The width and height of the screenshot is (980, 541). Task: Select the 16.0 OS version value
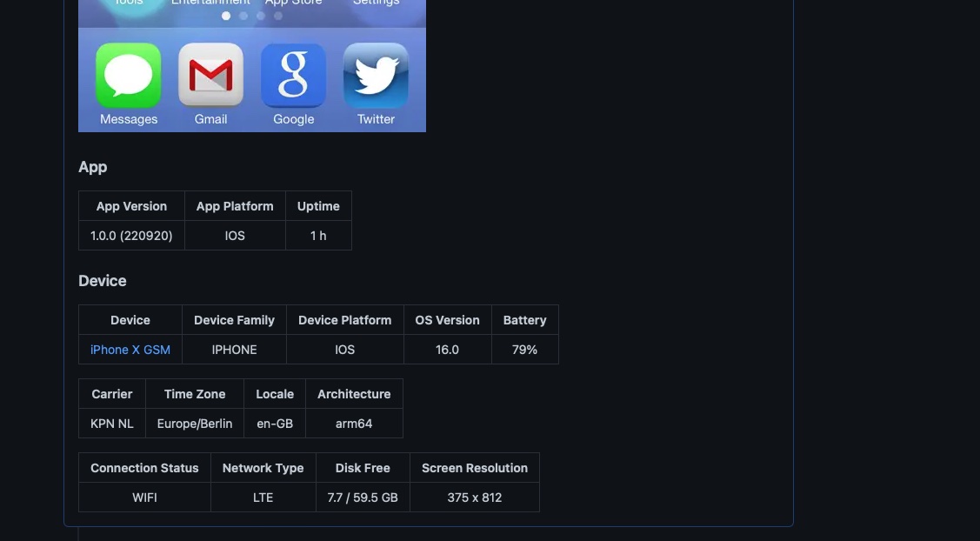point(448,350)
